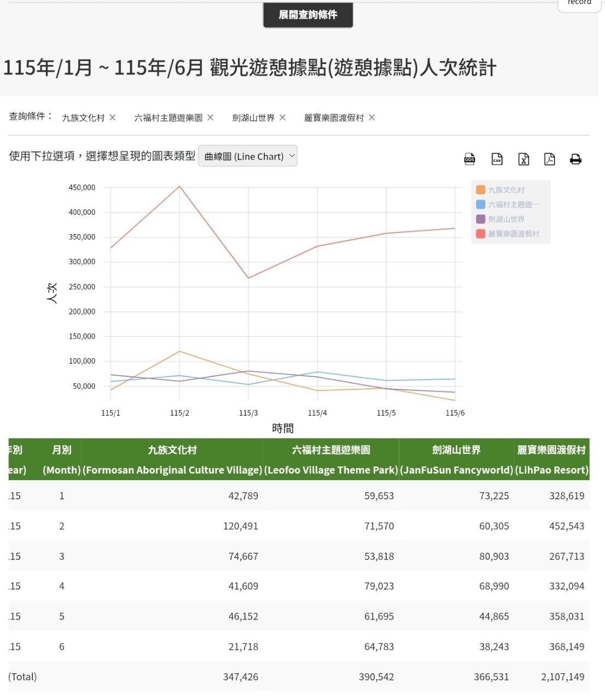The height and width of the screenshot is (700, 605).
Task: Remove 六福村主題遊樂園 filter tag
Action: (210, 118)
